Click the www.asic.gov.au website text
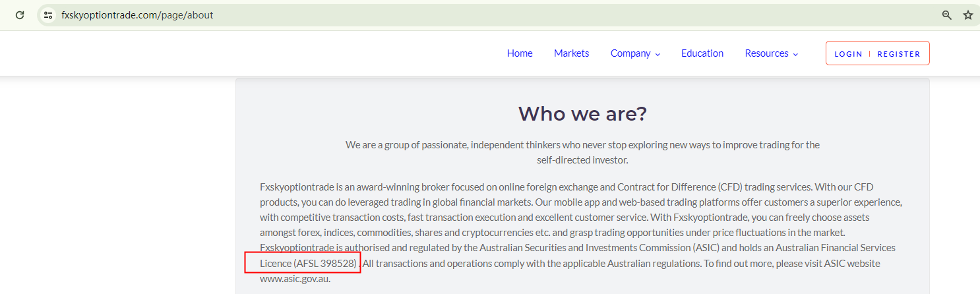Viewport: 980px width, 294px height. pos(295,278)
